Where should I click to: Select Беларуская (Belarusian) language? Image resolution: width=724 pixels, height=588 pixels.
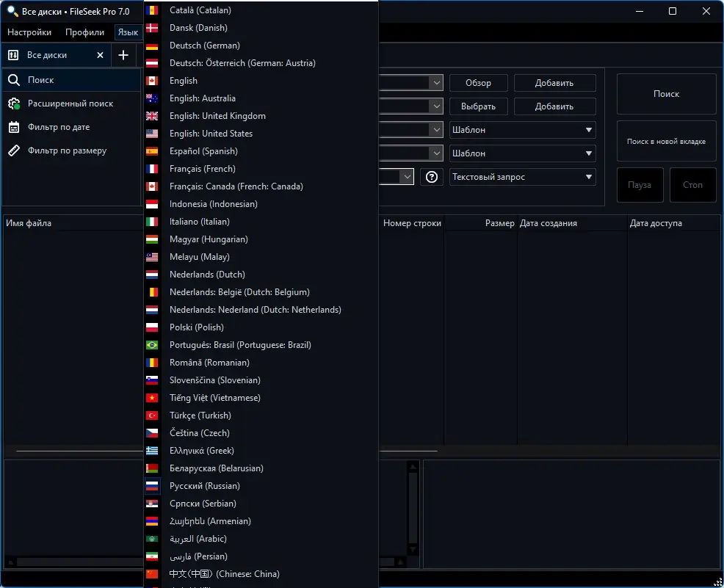(261, 468)
